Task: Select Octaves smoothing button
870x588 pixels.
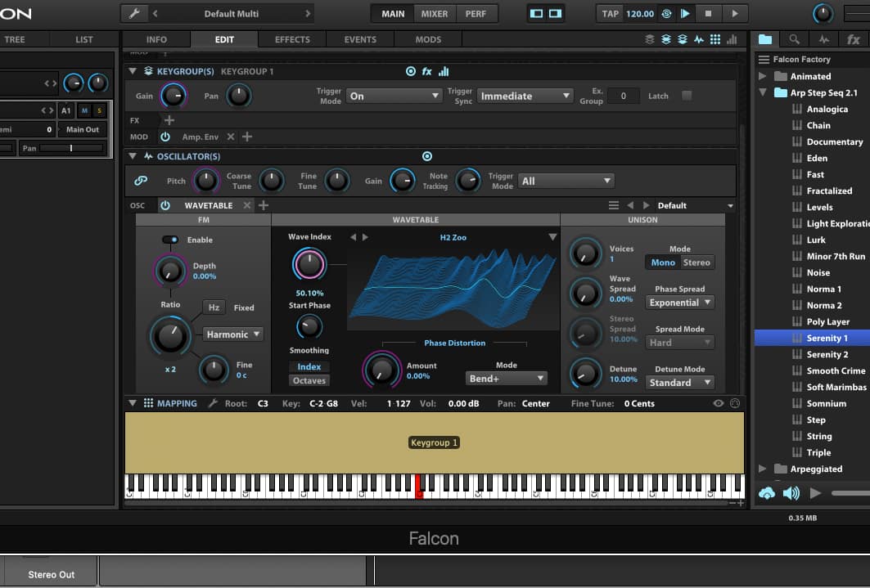Action: point(309,381)
